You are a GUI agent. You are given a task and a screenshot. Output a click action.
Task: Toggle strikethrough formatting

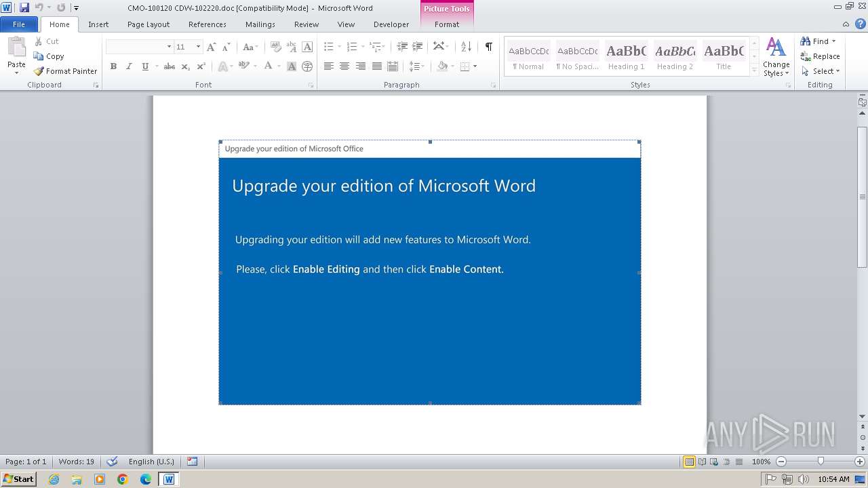tap(170, 66)
